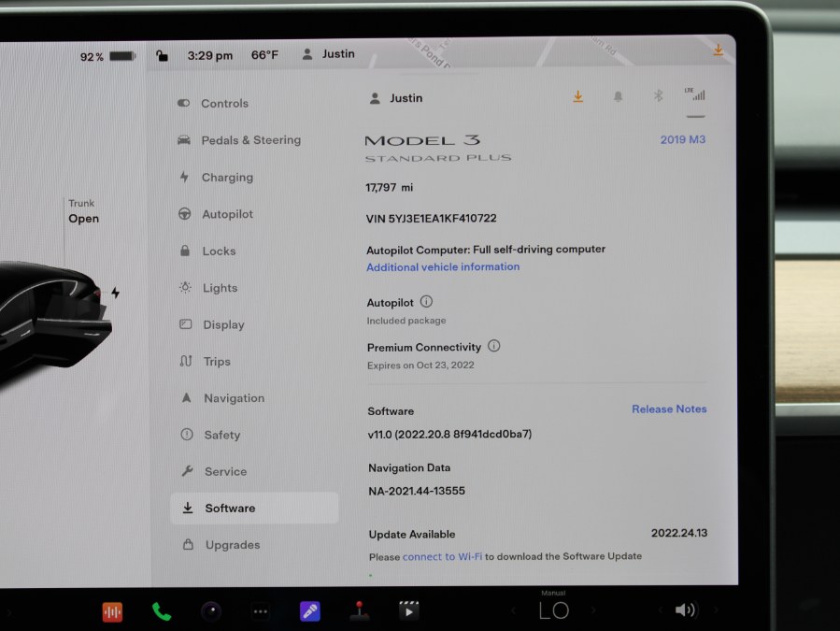Open Pedals & Steering settings
The width and height of the screenshot is (840, 631).
[239, 140]
